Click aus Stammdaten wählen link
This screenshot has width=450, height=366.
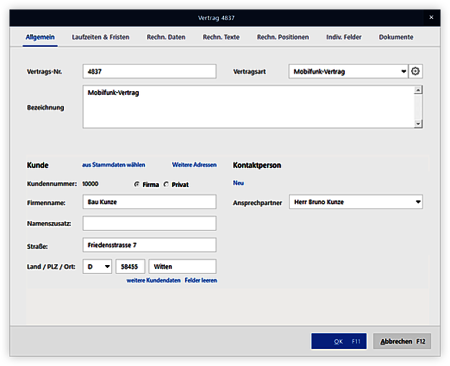click(114, 165)
